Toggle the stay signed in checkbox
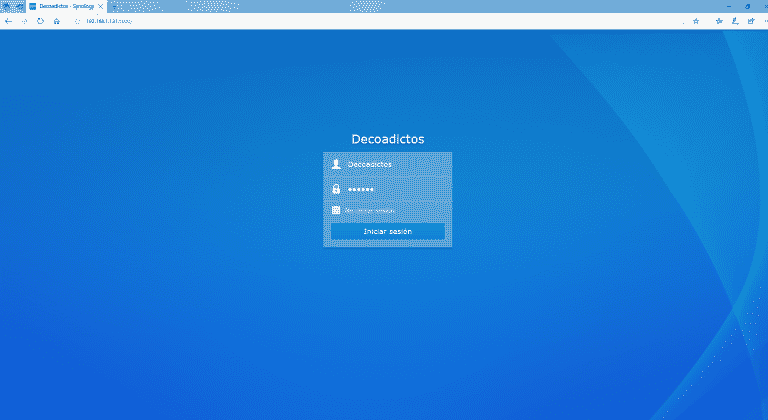Image resolution: width=768 pixels, height=420 pixels. [x=336, y=210]
